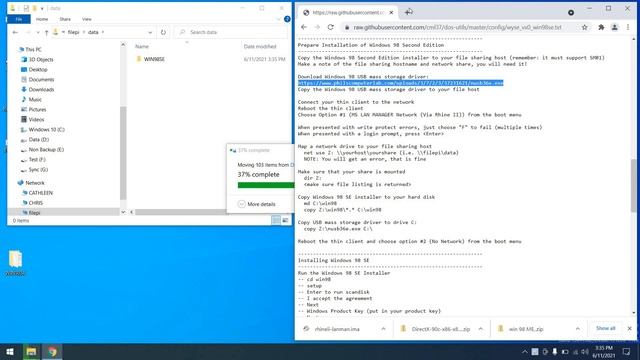The image size is (640, 360).
Task: Click the highlighted philscomputerlab download URL
Action: pyautogui.click(x=400, y=83)
